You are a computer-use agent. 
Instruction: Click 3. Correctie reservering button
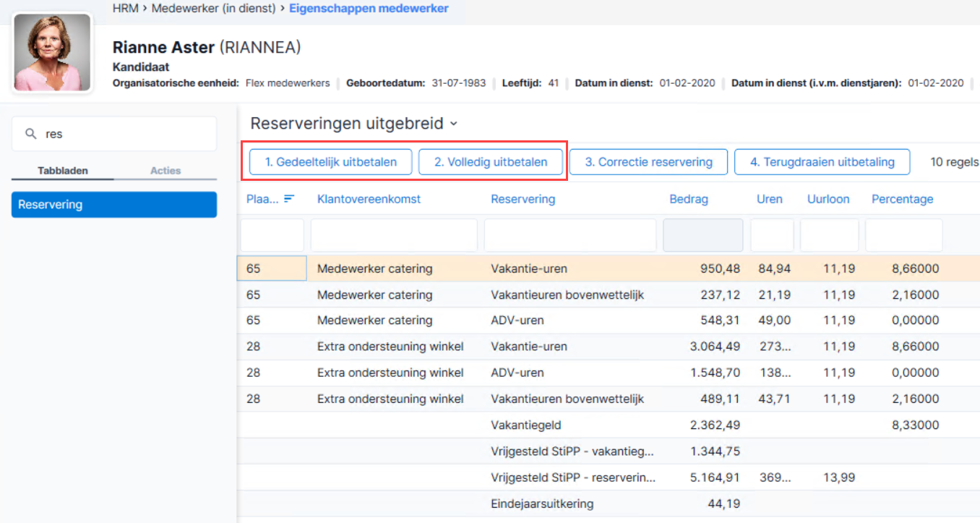click(x=648, y=162)
